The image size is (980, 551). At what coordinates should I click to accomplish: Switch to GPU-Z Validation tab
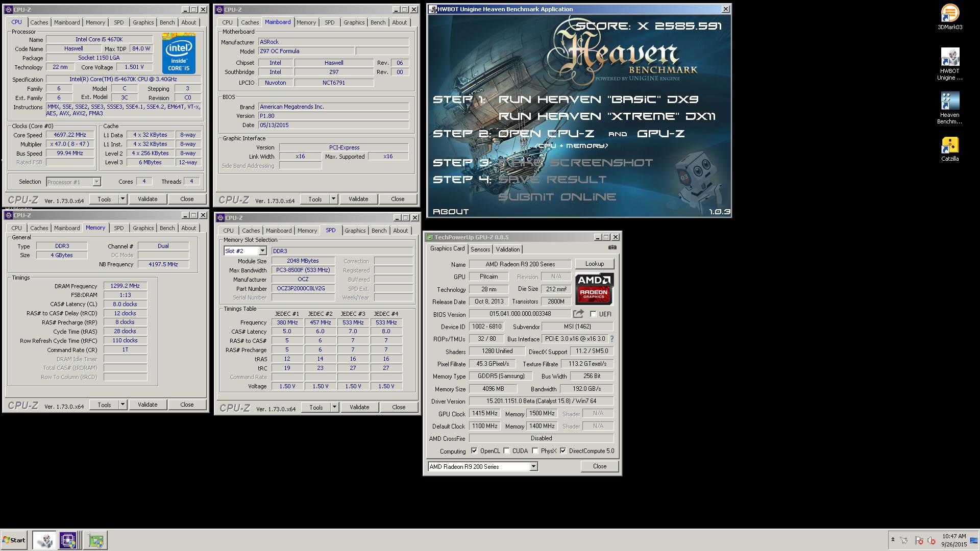pos(508,249)
